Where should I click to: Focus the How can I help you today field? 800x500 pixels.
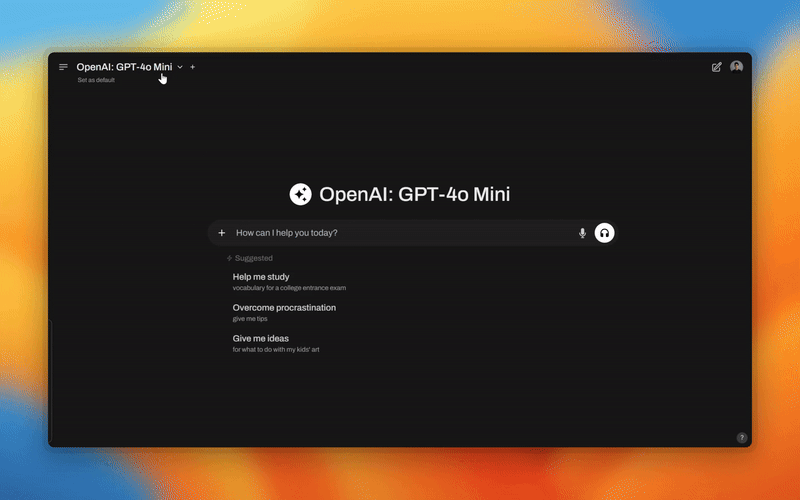(403, 233)
